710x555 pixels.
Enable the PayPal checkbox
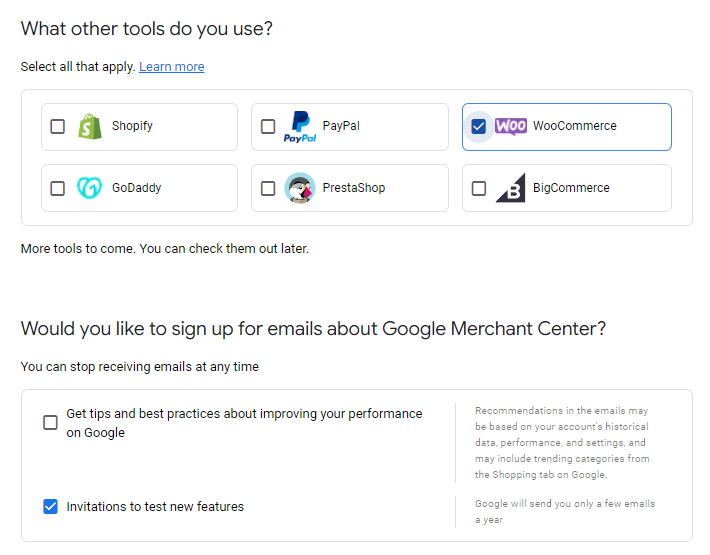coord(268,126)
